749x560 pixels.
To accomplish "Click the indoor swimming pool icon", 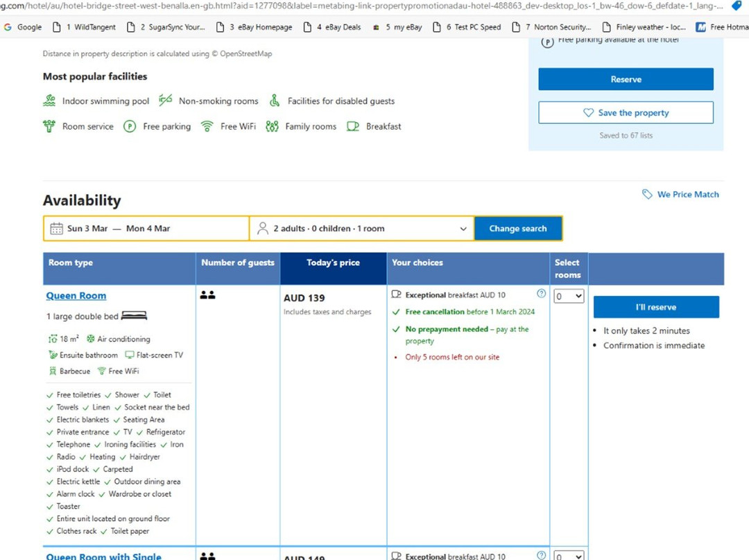I will tap(49, 101).
